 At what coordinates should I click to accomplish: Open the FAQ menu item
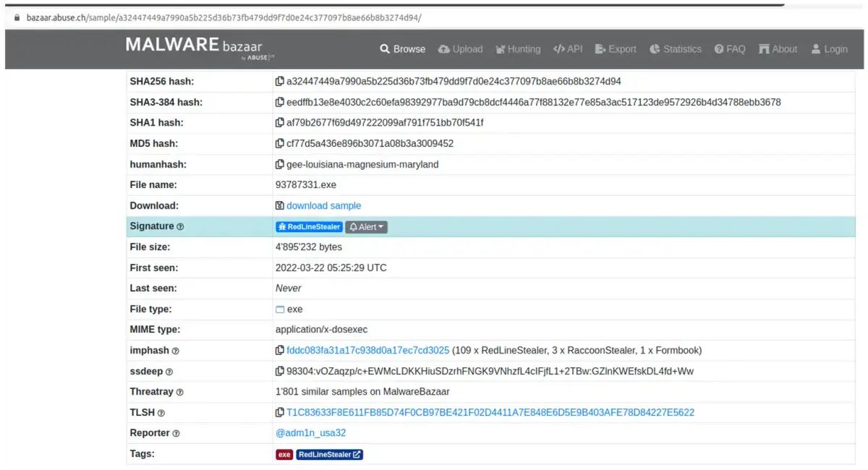(x=730, y=49)
